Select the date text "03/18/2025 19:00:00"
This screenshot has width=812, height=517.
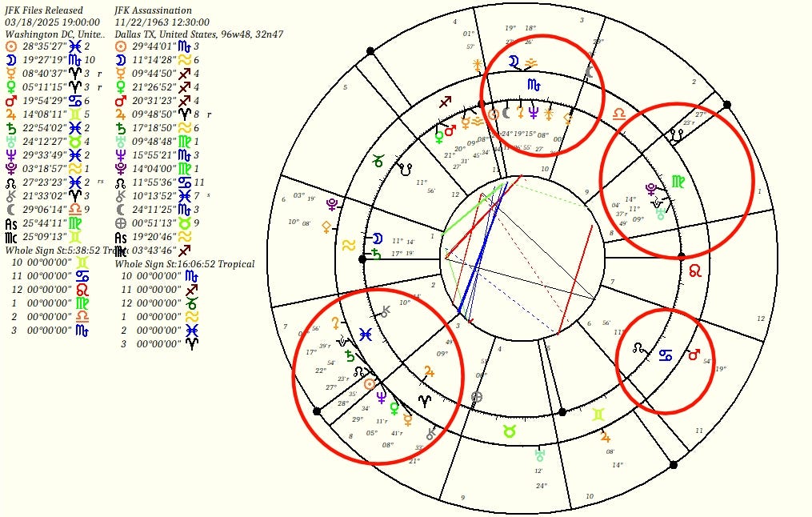52,22
